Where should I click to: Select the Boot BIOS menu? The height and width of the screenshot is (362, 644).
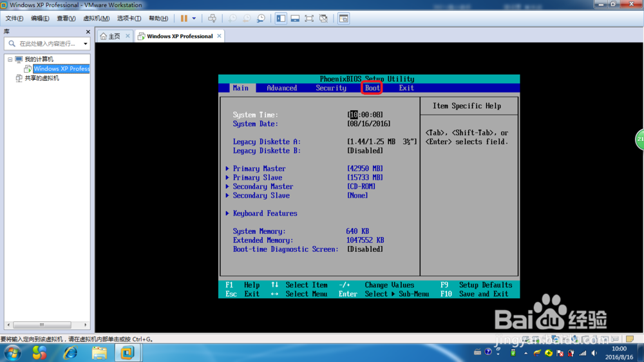click(372, 88)
